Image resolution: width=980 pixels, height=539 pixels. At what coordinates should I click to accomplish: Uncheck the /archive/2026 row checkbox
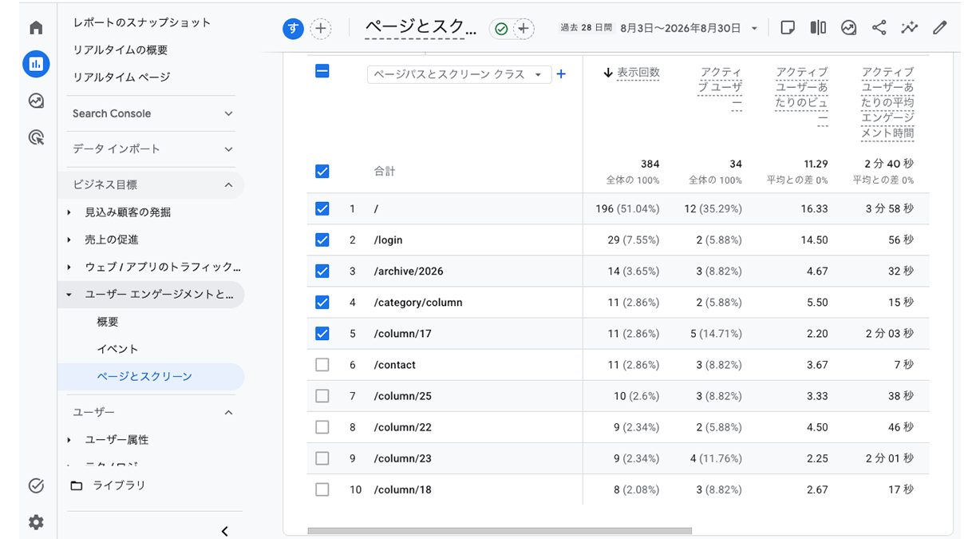(322, 271)
